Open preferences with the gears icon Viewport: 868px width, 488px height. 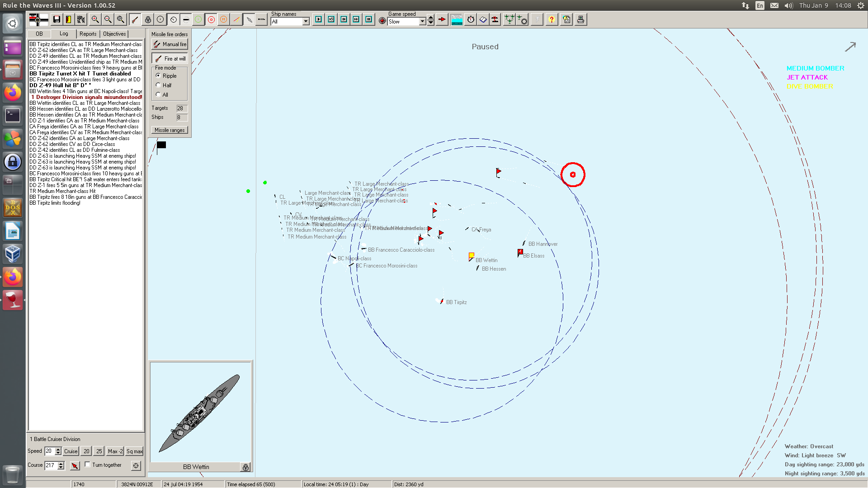coord(81,19)
